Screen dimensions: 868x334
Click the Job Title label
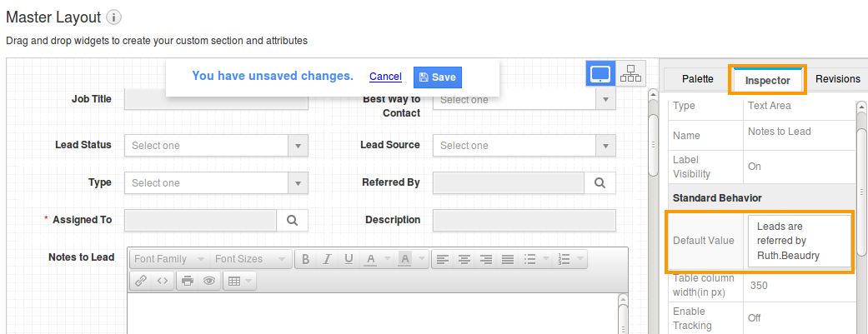coord(92,99)
